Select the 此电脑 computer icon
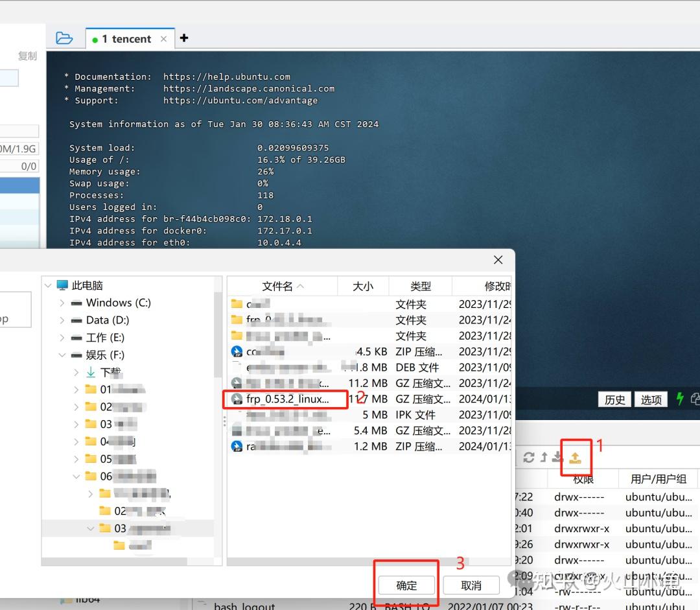The height and width of the screenshot is (610, 700). [x=63, y=285]
